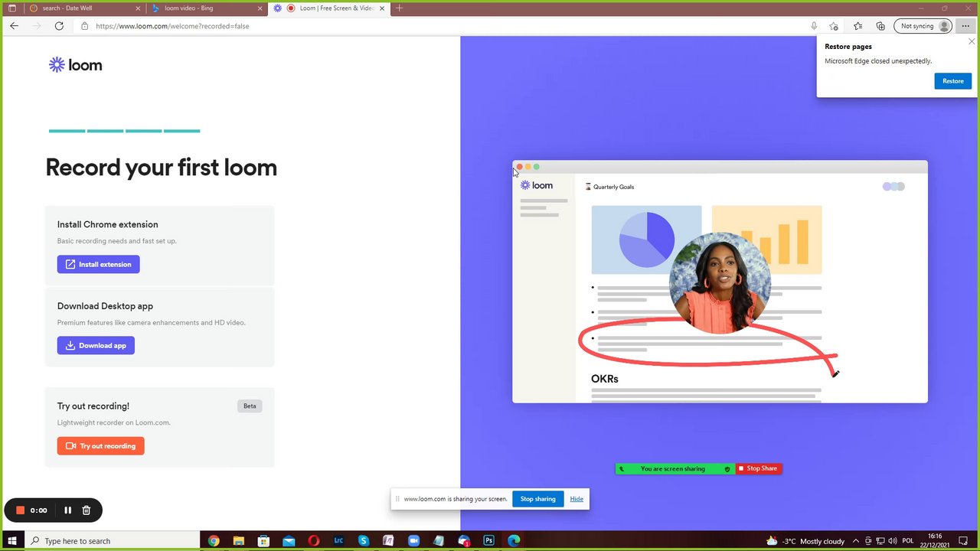980x551 pixels.
Task: Click the weather widget showing Mostly cloudy
Action: click(x=805, y=541)
